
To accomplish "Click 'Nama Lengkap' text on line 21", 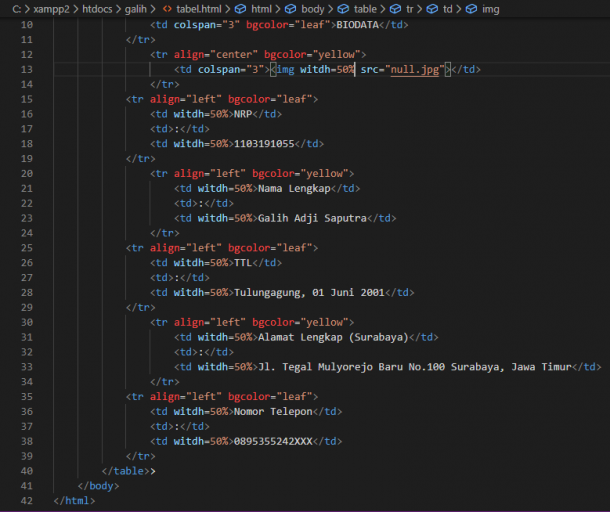I will (x=294, y=189).
